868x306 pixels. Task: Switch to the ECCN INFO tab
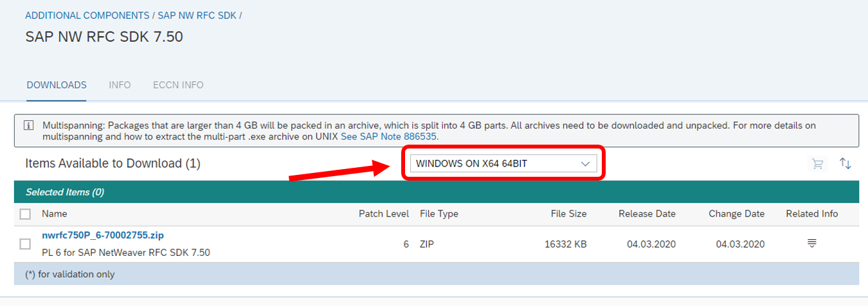point(178,85)
